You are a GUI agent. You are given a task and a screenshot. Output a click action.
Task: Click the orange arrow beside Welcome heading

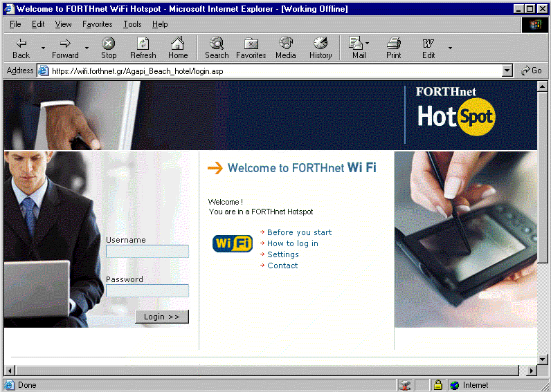coord(215,168)
